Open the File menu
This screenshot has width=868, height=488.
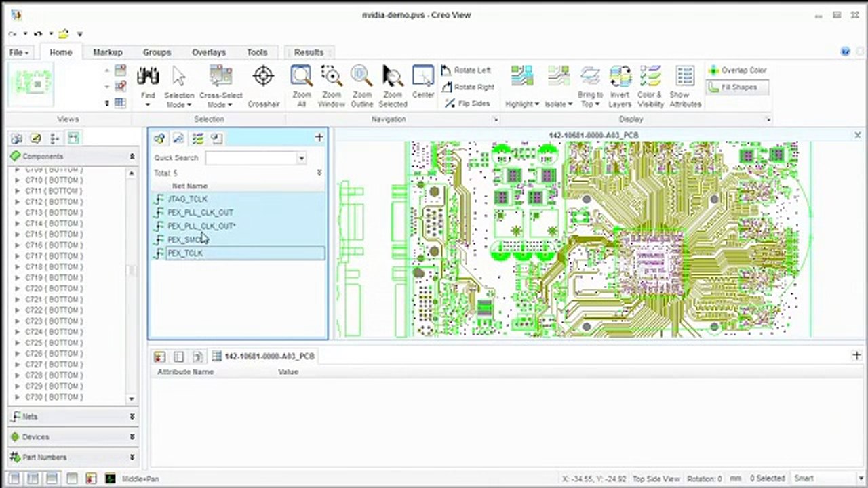click(18, 52)
